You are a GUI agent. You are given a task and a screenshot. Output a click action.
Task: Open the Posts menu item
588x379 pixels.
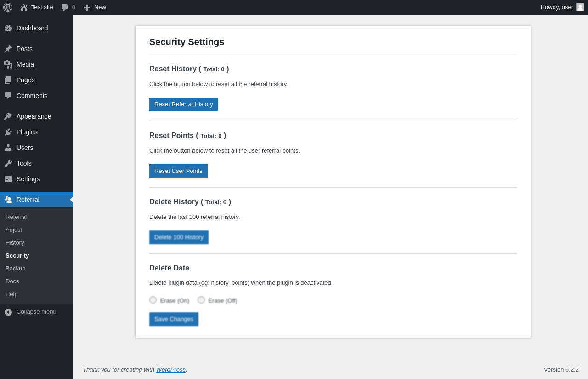(x=37, y=49)
